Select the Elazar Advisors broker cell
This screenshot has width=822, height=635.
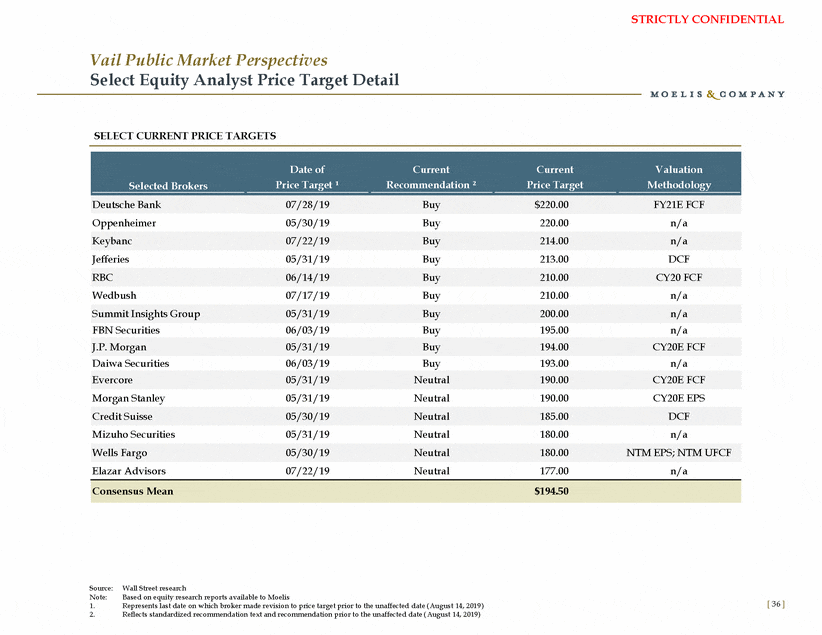128,471
